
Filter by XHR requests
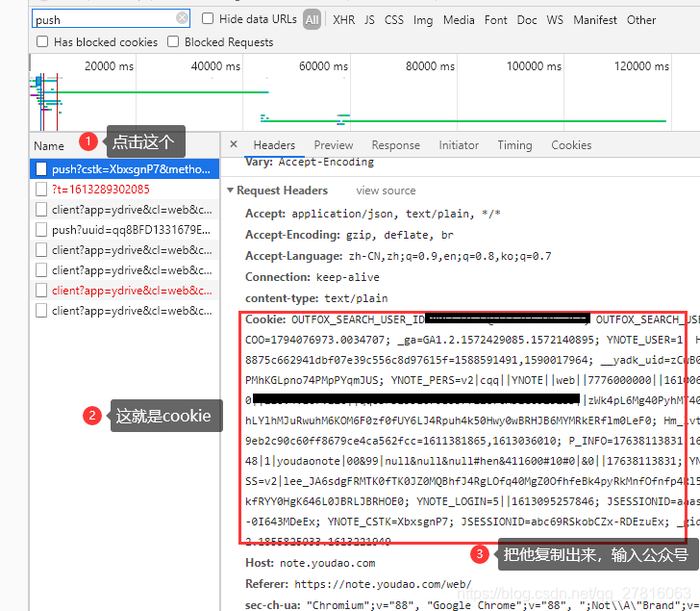click(x=344, y=20)
